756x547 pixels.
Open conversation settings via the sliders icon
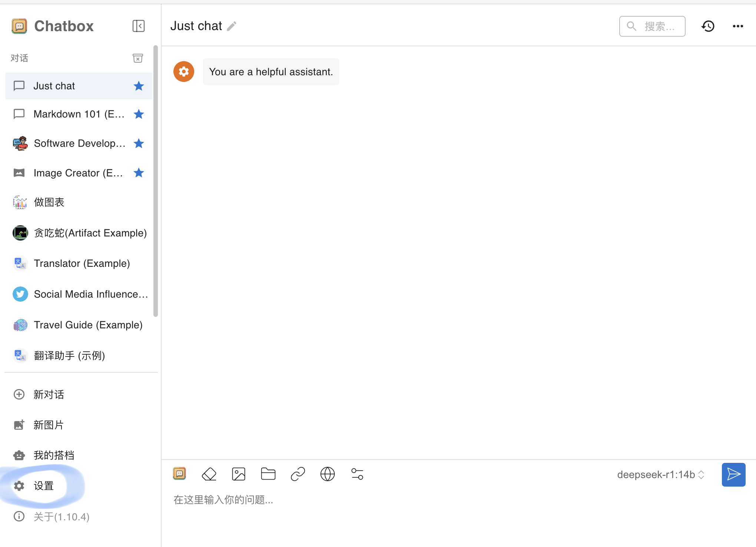[357, 474]
